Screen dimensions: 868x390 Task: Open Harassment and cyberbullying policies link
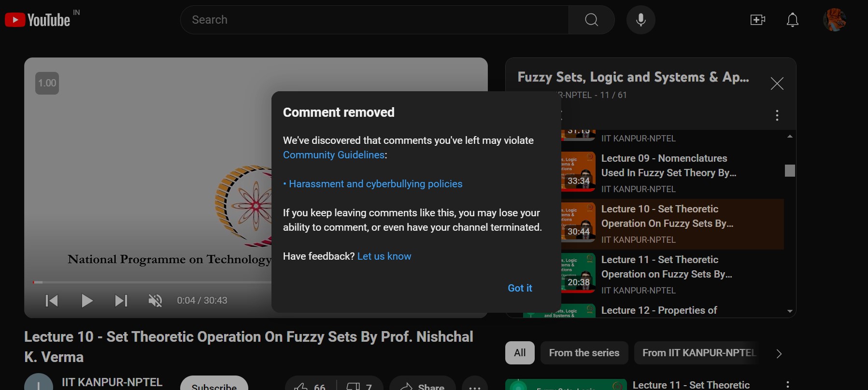(x=375, y=184)
